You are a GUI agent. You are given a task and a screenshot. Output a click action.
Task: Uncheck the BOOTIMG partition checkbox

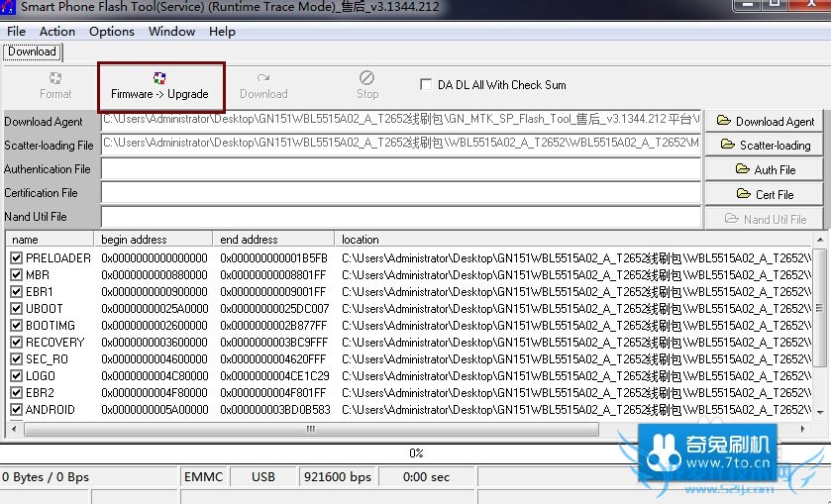pyautogui.click(x=17, y=326)
